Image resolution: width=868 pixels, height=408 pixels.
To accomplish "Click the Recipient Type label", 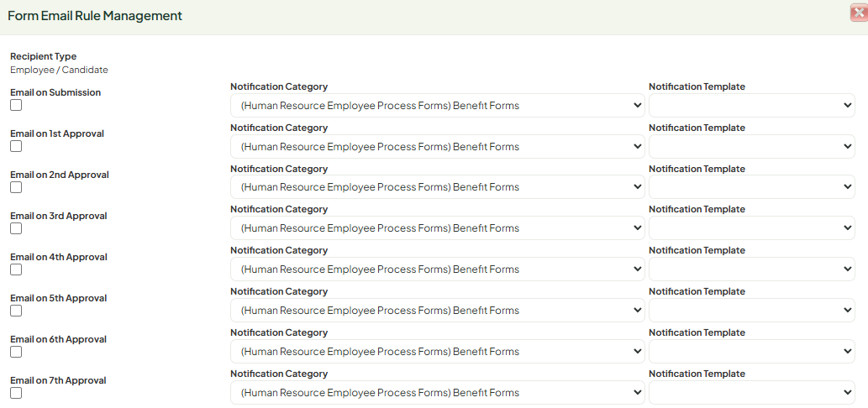I will [43, 56].
